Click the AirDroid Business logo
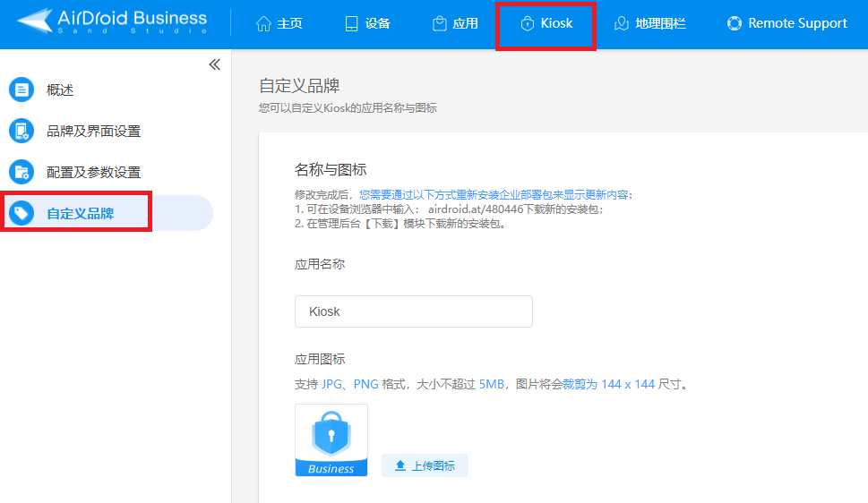 pos(112,21)
